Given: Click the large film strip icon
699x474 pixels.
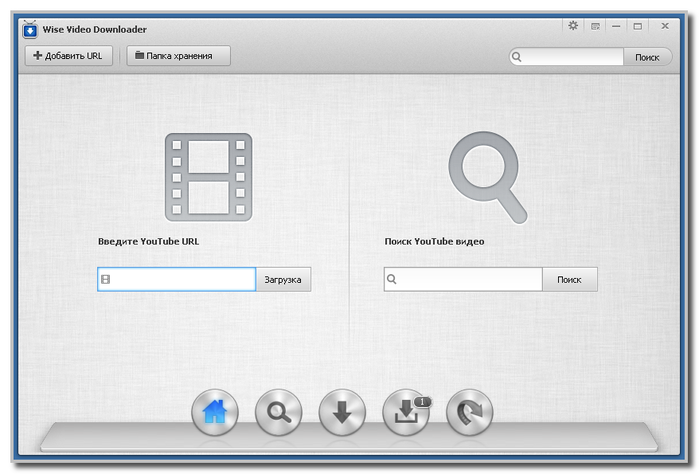Looking at the screenshot, I should point(209,177).
